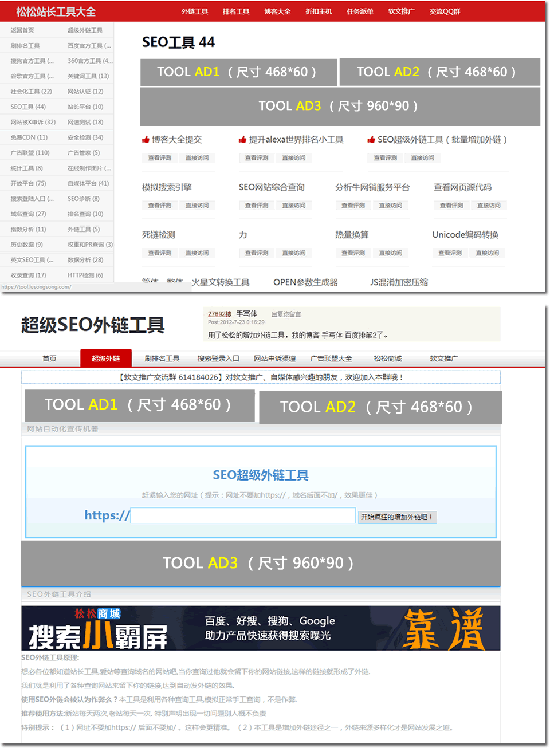Click 查看评测 under SEO超级外链工具
This screenshot has height=756, width=550.
click(386, 158)
